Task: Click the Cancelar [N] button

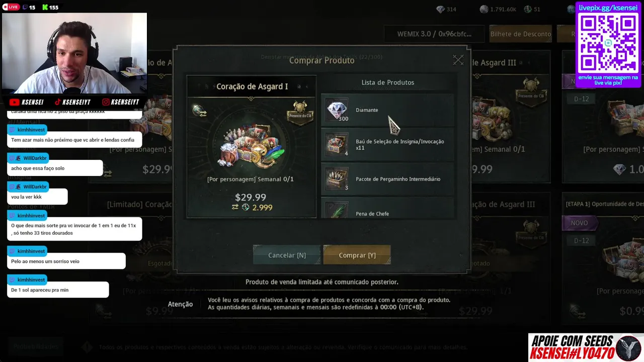Action: 287,255
